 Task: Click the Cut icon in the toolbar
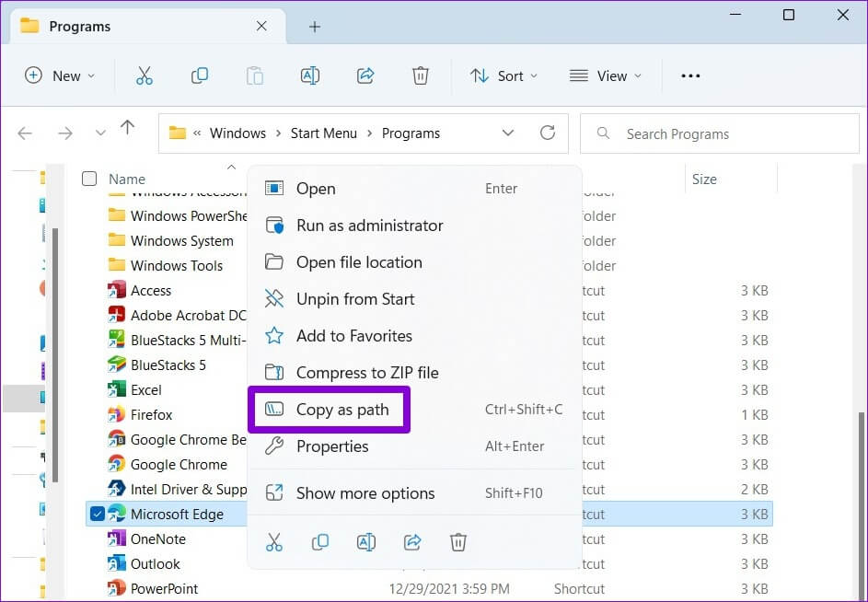pyautogui.click(x=145, y=75)
